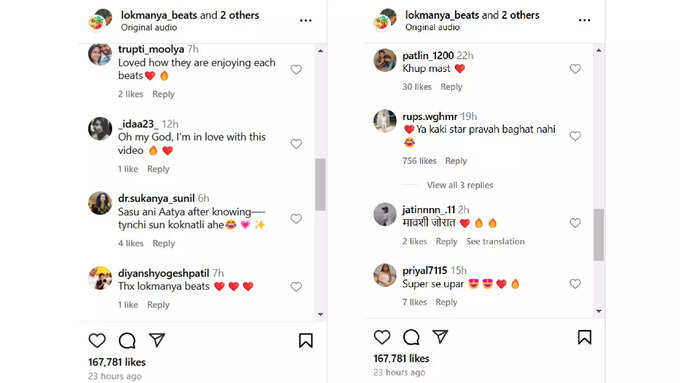
Task: Send the post via the left panel's share icon
Action: point(157,340)
